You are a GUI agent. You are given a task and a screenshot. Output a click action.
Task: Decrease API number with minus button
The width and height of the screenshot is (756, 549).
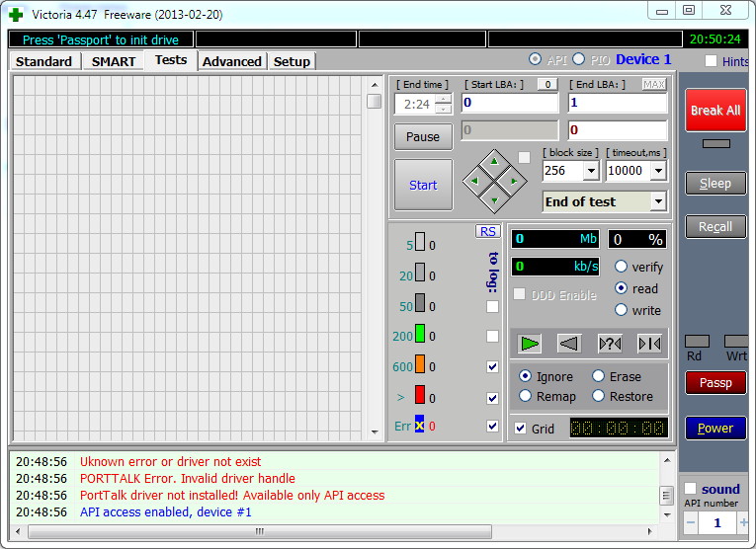691,522
